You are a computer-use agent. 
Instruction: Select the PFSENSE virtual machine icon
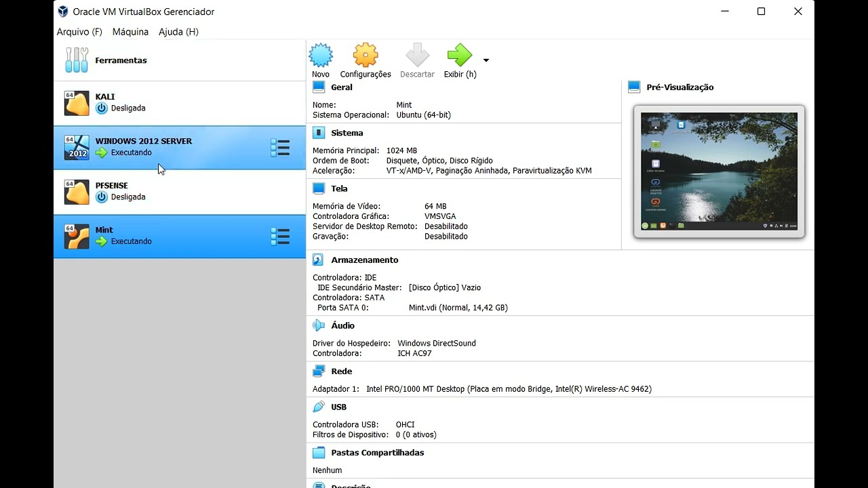click(x=77, y=192)
